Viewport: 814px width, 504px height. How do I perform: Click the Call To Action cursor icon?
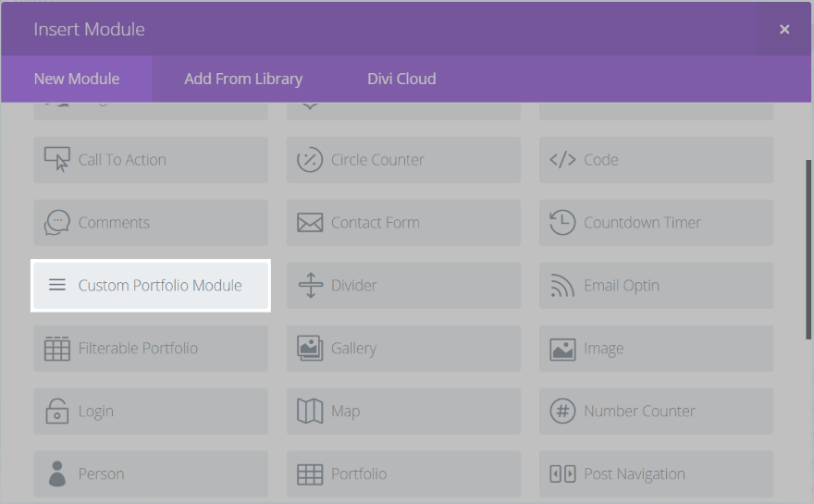(57, 160)
